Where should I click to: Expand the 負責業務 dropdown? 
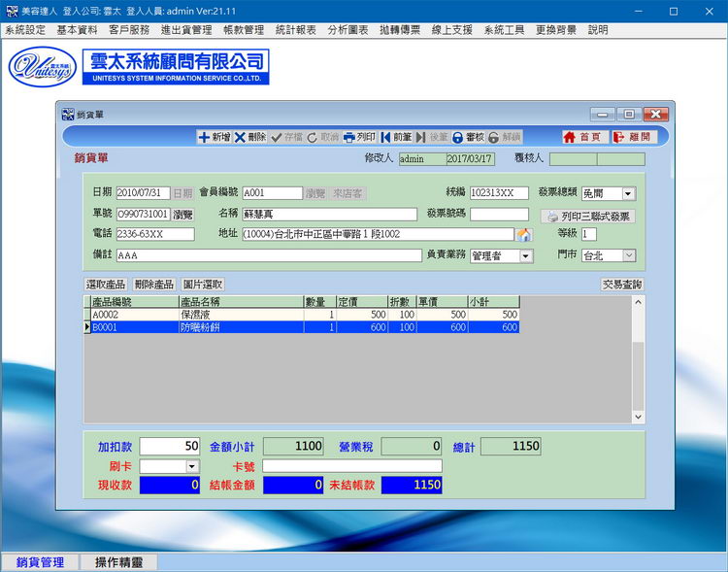point(526,255)
